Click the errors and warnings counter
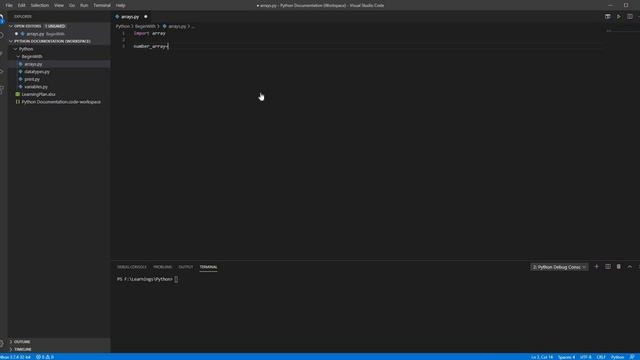The width and height of the screenshot is (640, 360). [45, 357]
